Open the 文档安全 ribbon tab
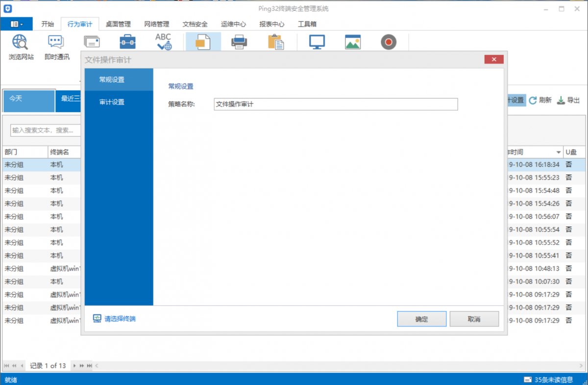 click(x=195, y=24)
